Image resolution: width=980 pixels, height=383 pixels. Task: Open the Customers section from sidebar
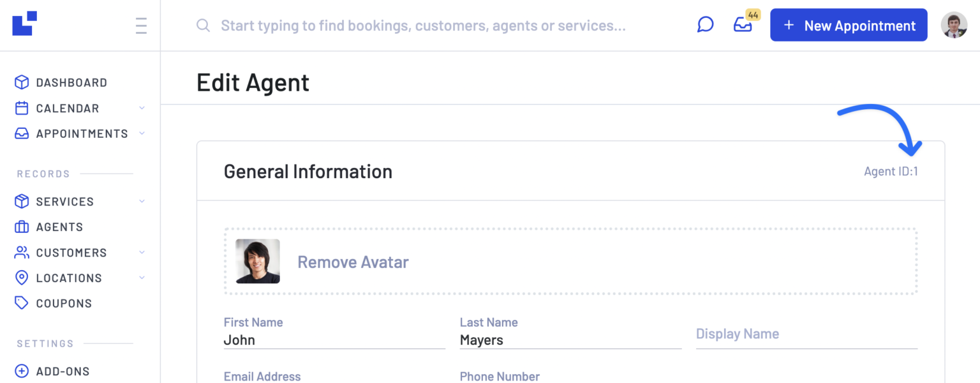tap(71, 252)
